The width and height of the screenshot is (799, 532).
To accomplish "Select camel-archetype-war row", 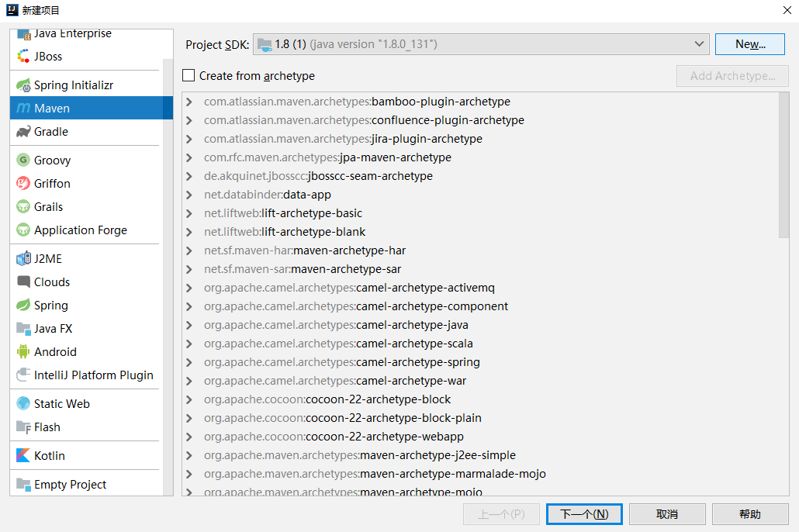I will pyautogui.click(x=480, y=382).
